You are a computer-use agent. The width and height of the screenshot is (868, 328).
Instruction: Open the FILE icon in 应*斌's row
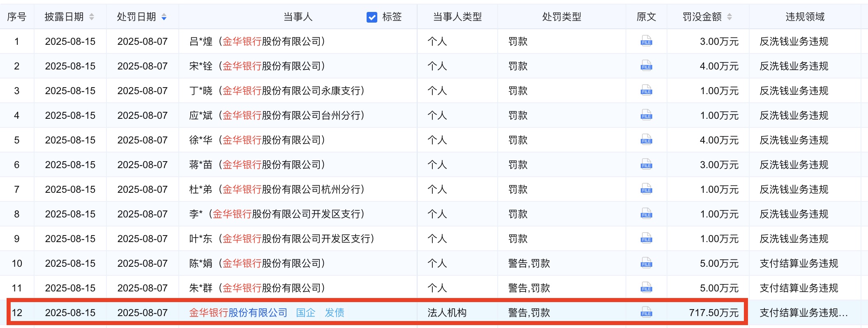point(646,115)
